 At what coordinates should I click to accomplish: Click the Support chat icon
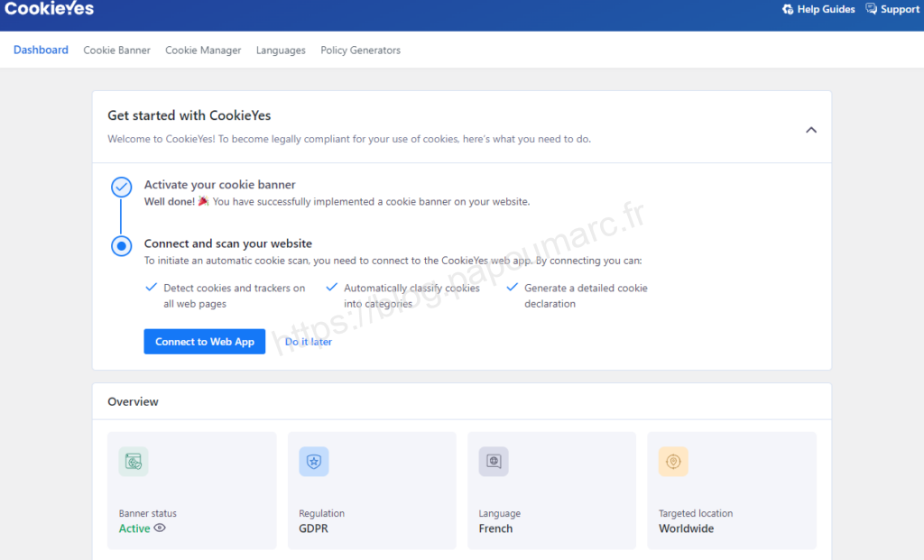pos(871,9)
